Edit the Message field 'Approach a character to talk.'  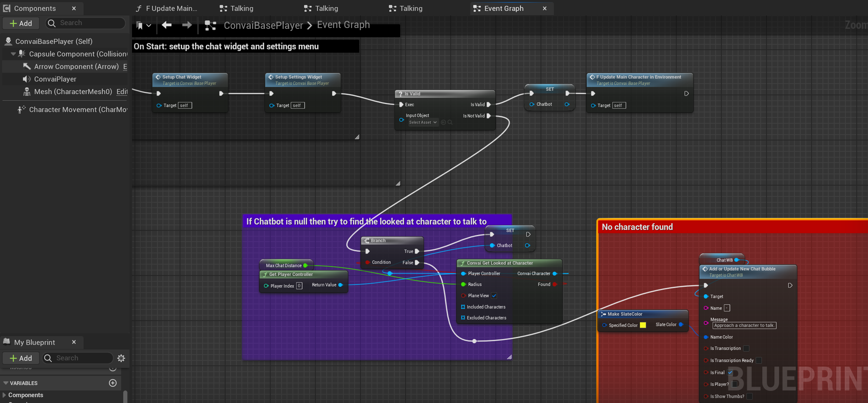[x=744, y=325]
